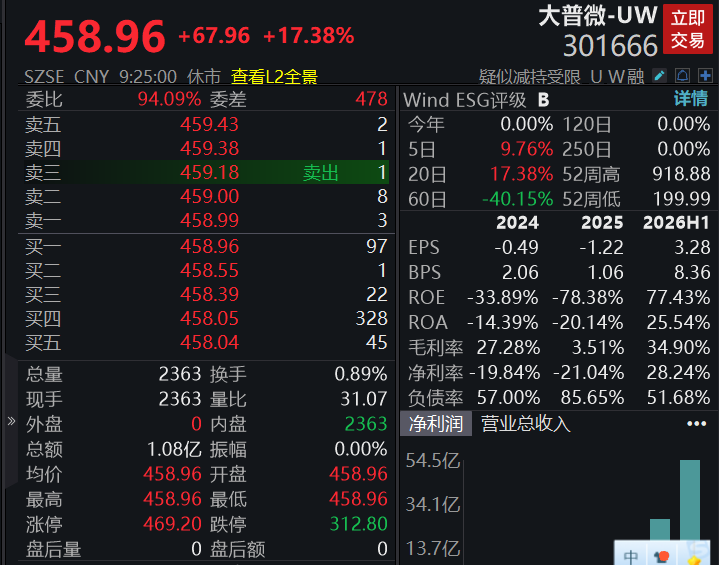Click the 2025 ROE value -78.38%
The height and width of the screenshot is (565, 719).
(588, 298)
